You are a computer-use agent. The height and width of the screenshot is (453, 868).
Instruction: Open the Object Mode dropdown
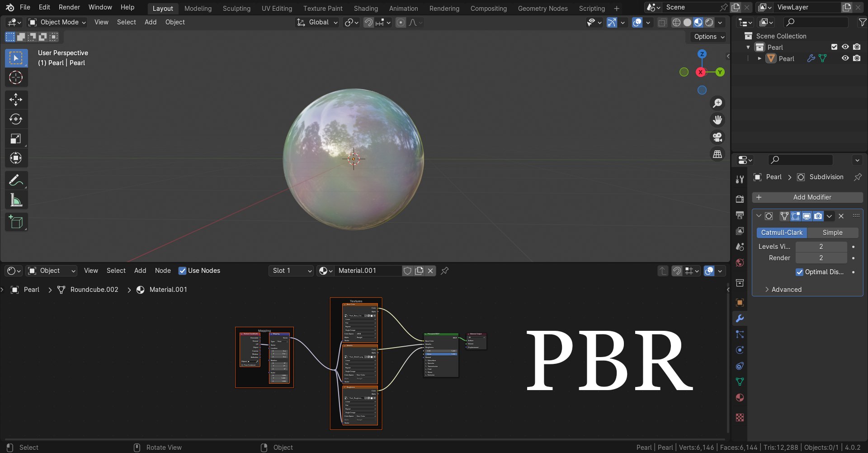(x=57, y=22)
